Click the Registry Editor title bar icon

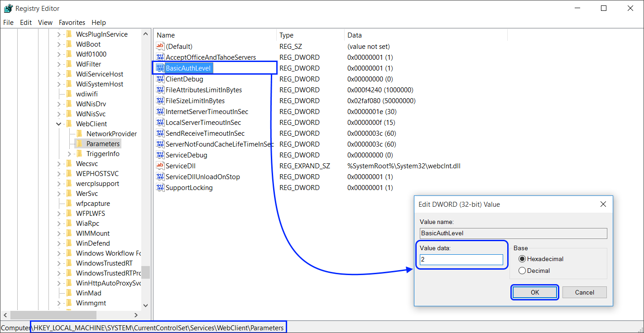click(x=8, y=9)
